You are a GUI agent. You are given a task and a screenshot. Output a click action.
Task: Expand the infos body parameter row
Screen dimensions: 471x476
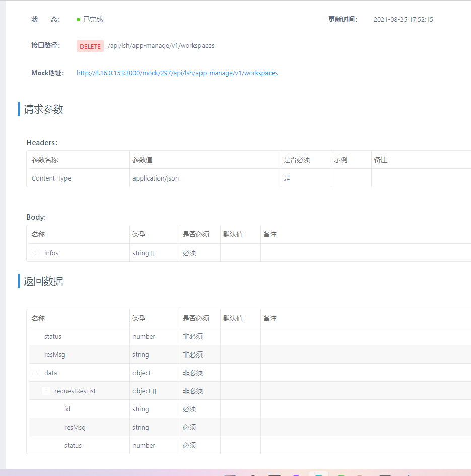(x=36, y=253)
